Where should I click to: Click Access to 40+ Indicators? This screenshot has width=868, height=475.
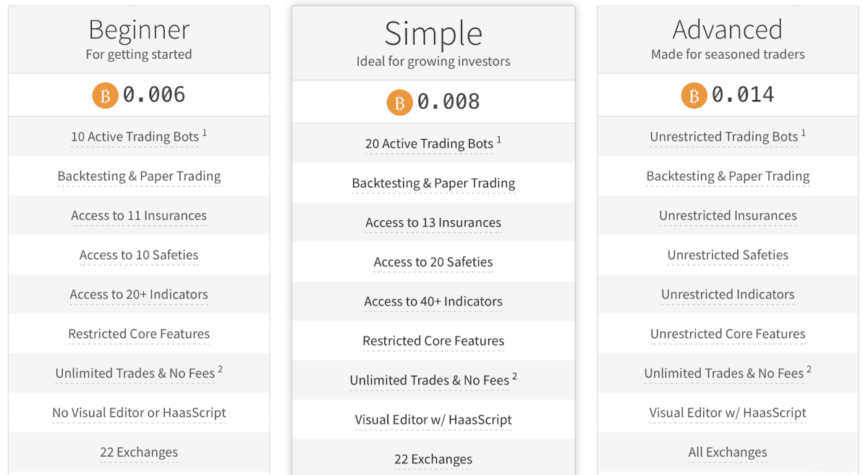[433, 302]
